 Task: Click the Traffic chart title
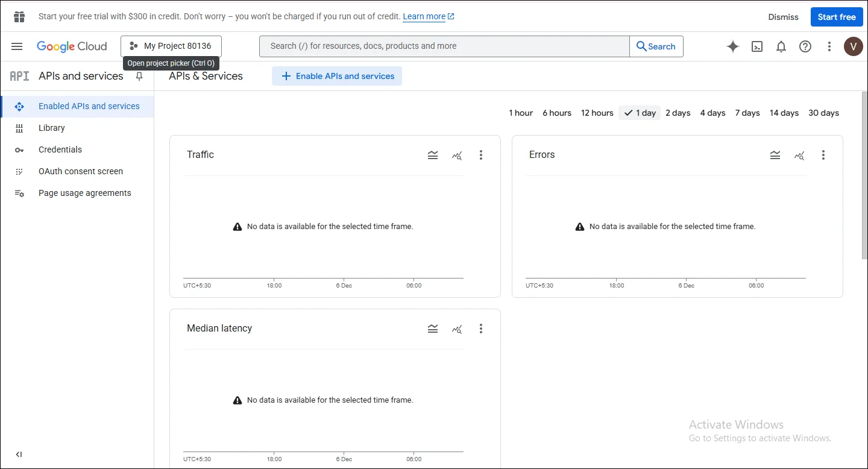coord(200,155)
